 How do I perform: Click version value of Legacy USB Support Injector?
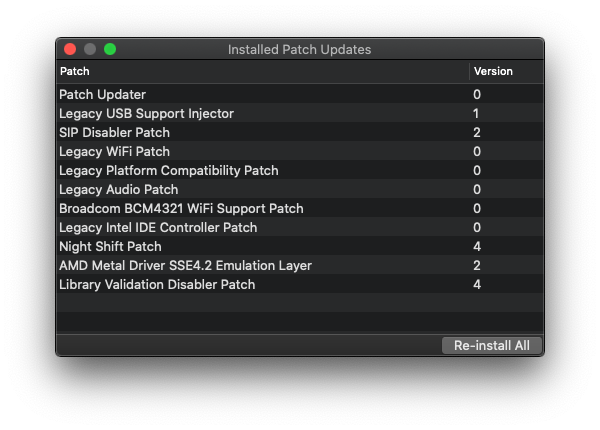[x=476, y=113]
